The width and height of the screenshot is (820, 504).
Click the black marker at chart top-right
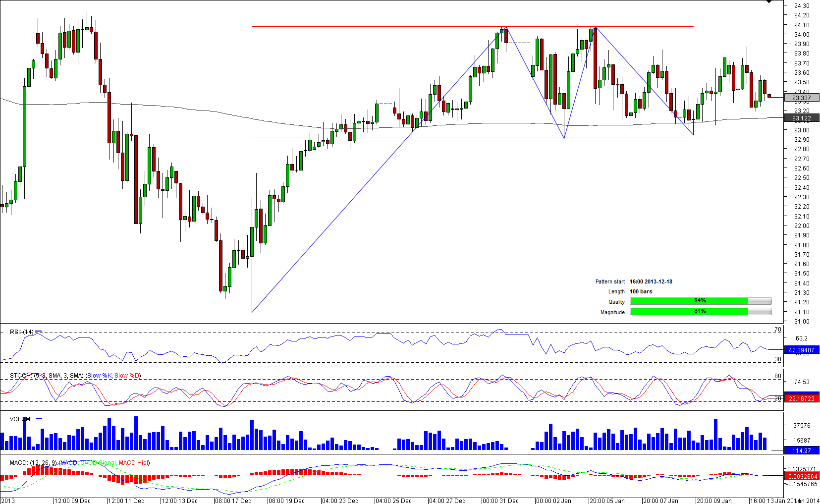769,2
